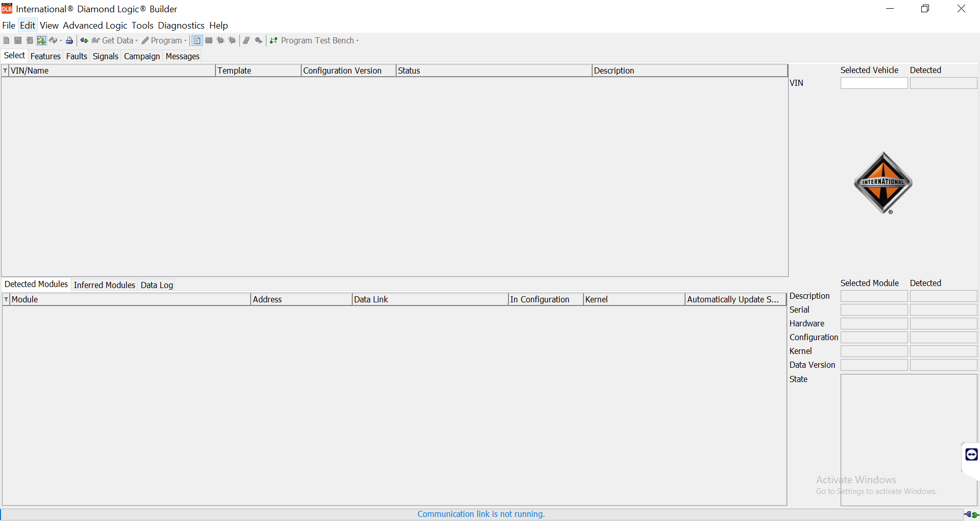Screen dimensions: 980x521
Task: Switch to the Data Log tab
Action: (157, 285)
